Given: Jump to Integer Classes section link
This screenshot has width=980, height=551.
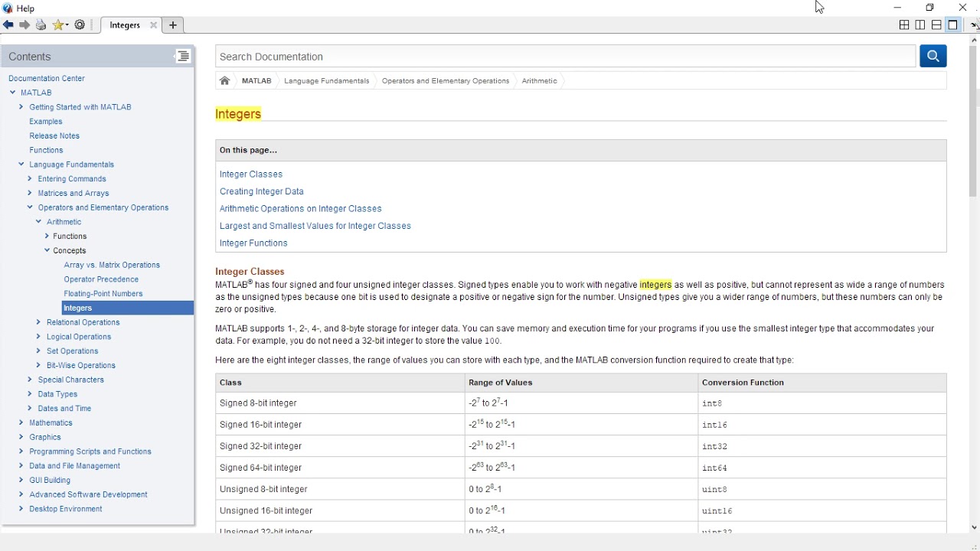Looking at the screenshot, I should 251,174.
